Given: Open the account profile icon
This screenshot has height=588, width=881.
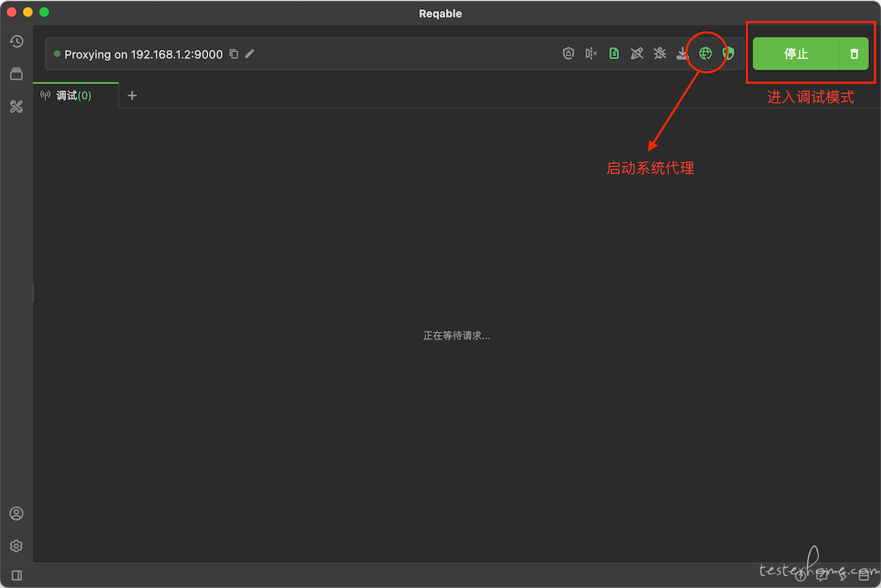Looking at the screenshot, I should click(x=16, y=514).
